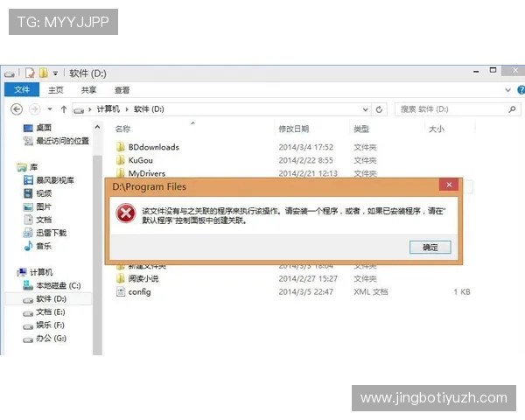The height and width of the screenshot is (420, 525).
Task: Select the KuGou folder
Action: click(140, 160)
